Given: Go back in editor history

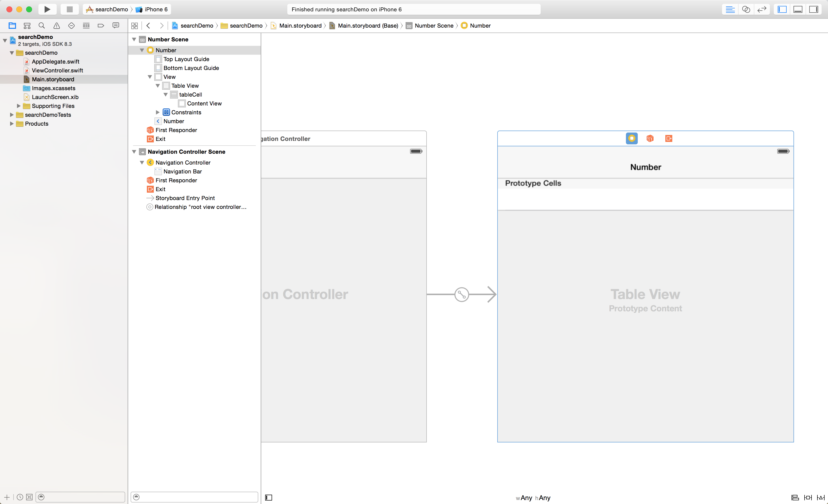Looking at the screenshot, I should pyautogui.click(x=148, y=26).
